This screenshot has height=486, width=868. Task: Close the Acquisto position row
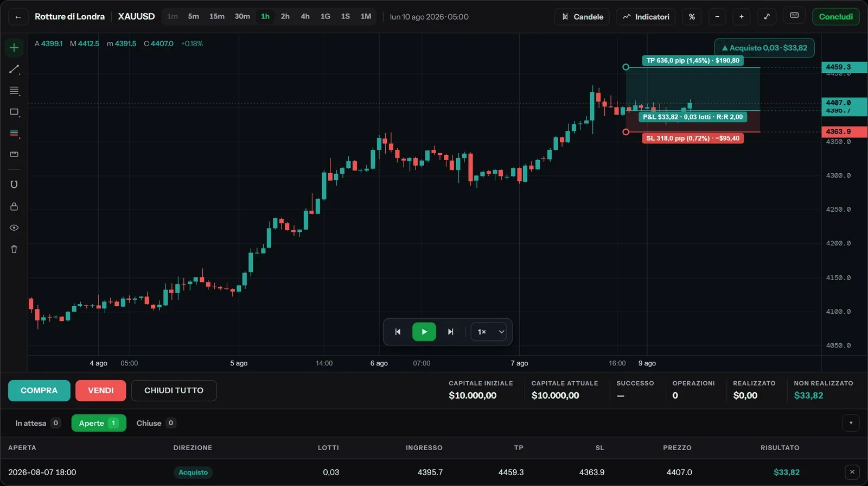852,472
